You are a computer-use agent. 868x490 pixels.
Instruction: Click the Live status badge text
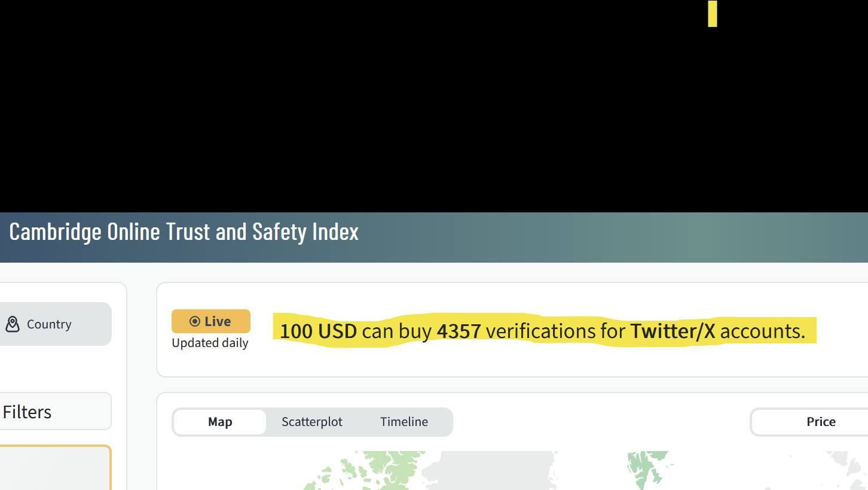click(218, 322)
